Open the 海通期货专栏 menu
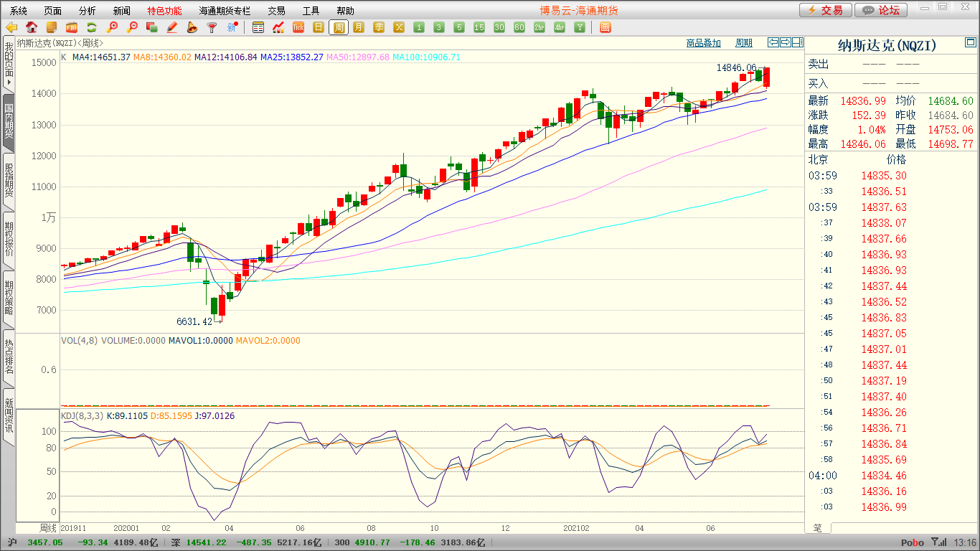 (x=225, y=11)
